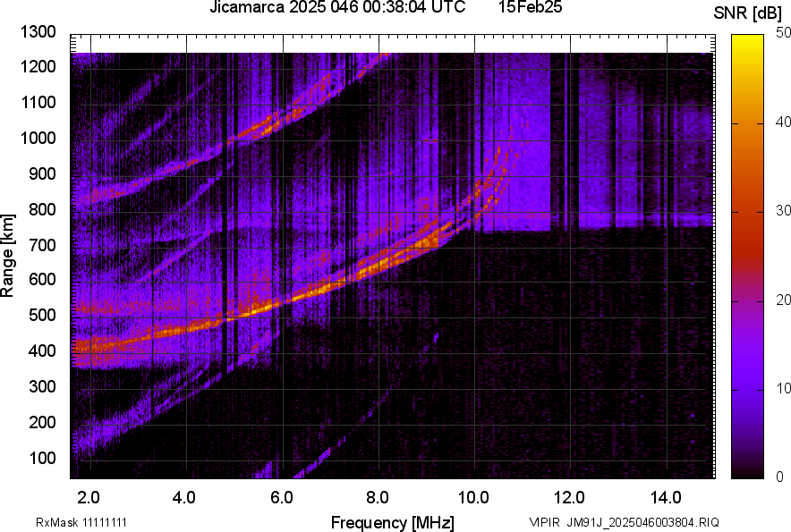The width and height of the screenshot is (791, 532).
Task: Select the 20 dB colorbar tick label
Action: click(x=783, y=300)
